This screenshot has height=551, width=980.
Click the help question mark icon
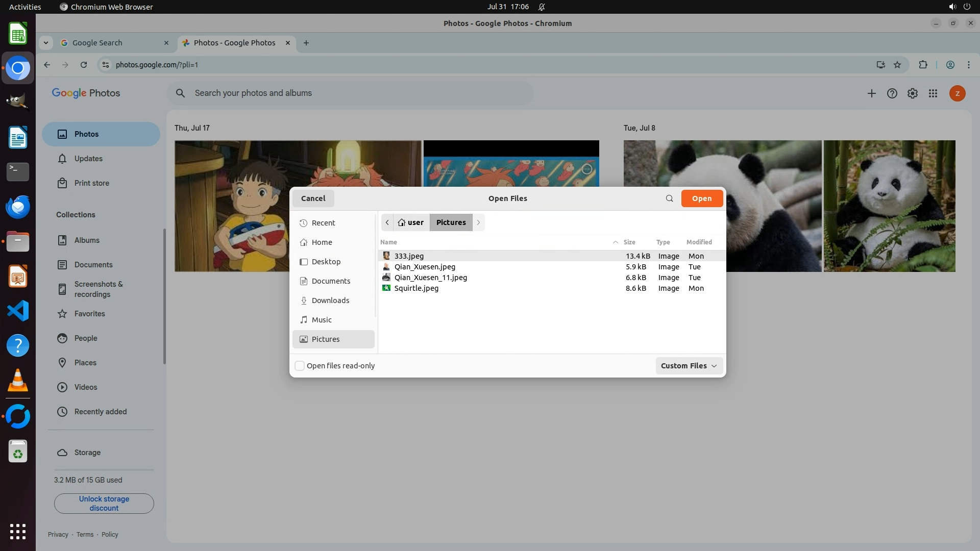[892, 93]
